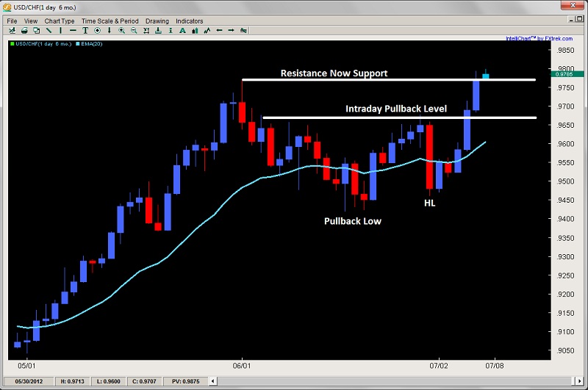This screenshot has height=390, width=588.
Task: Click the info 'i' icon
Action: click(171, 30)
